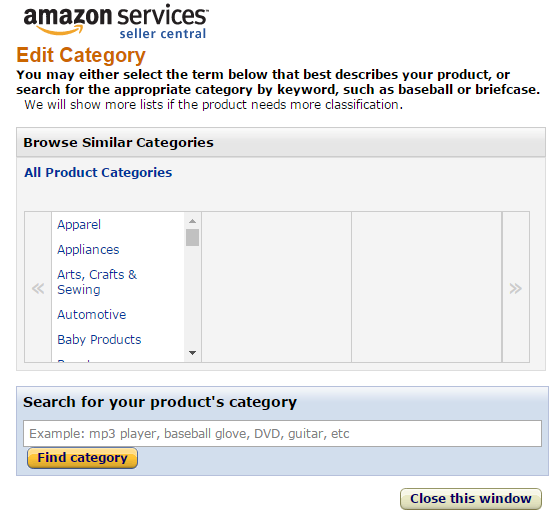
Task: Click the Amazon Services Seller Central logo
Action: point(116,21)
